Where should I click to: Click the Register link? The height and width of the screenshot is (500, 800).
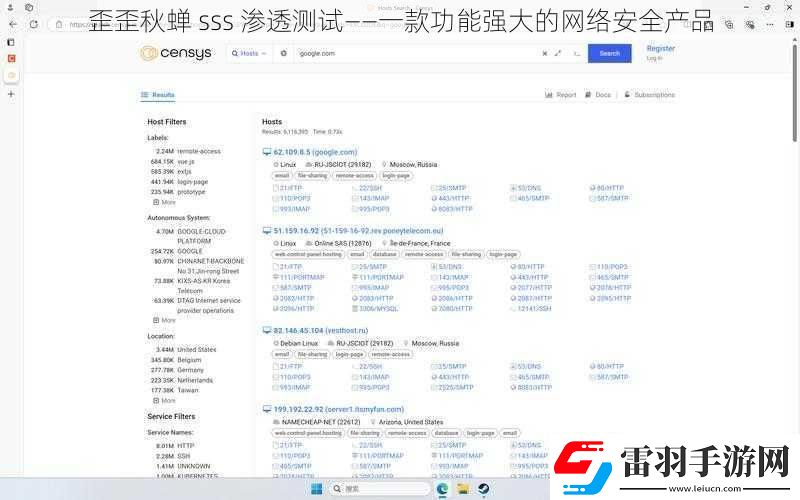coord(660,48)
